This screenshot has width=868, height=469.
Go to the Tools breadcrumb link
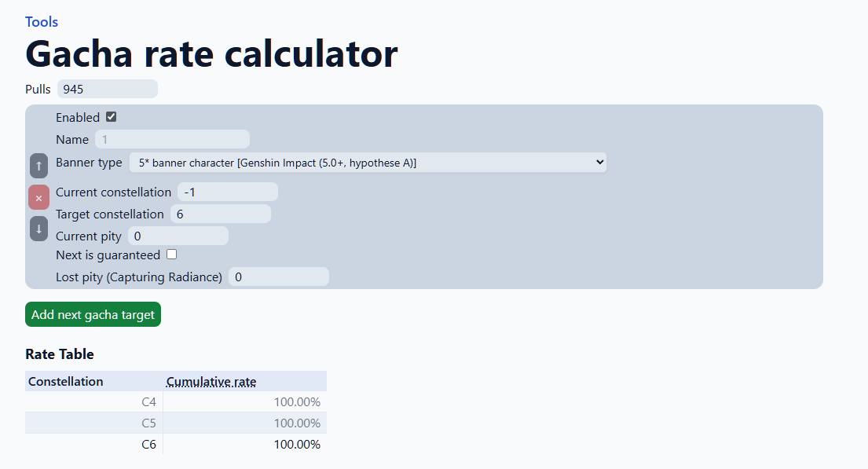pyautogui.click(x=42, y=22)
